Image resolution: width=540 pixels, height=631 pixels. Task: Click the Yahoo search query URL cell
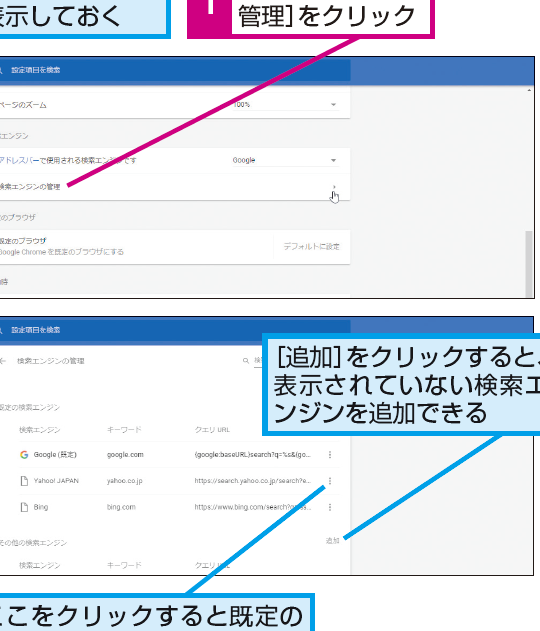coord(253,481)
